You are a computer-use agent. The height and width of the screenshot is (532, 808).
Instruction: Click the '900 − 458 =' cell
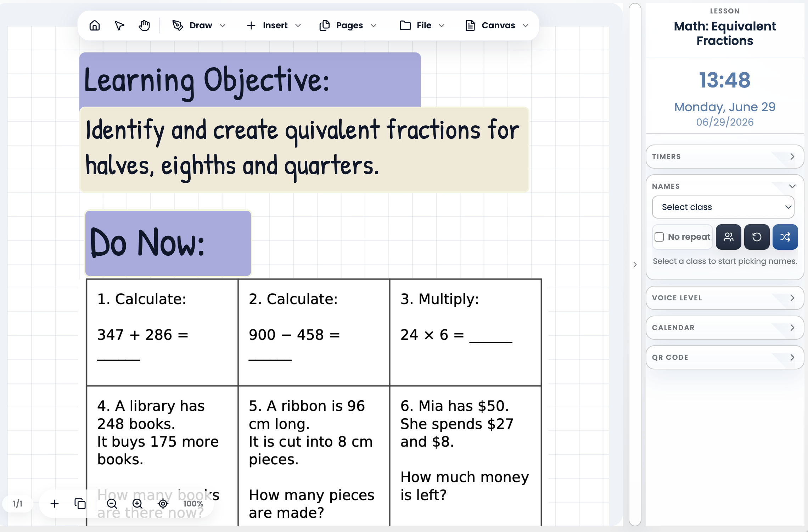pos(314,332)
